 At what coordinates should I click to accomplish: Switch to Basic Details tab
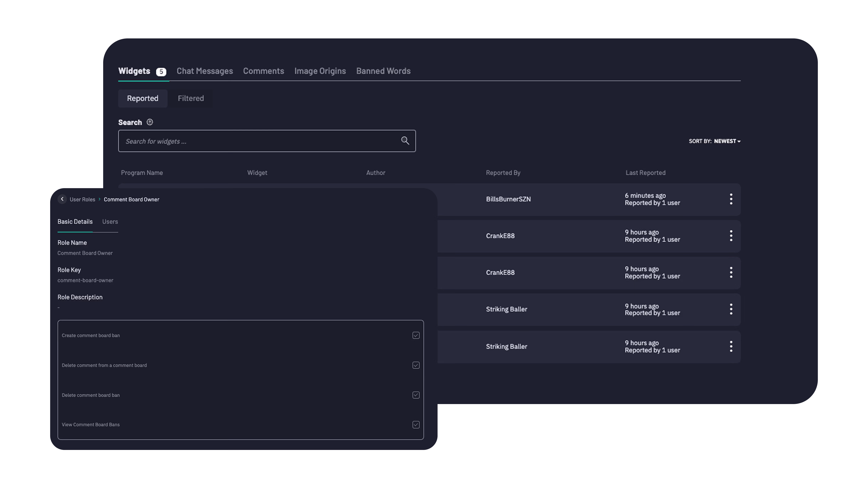(x=75, y=222)
